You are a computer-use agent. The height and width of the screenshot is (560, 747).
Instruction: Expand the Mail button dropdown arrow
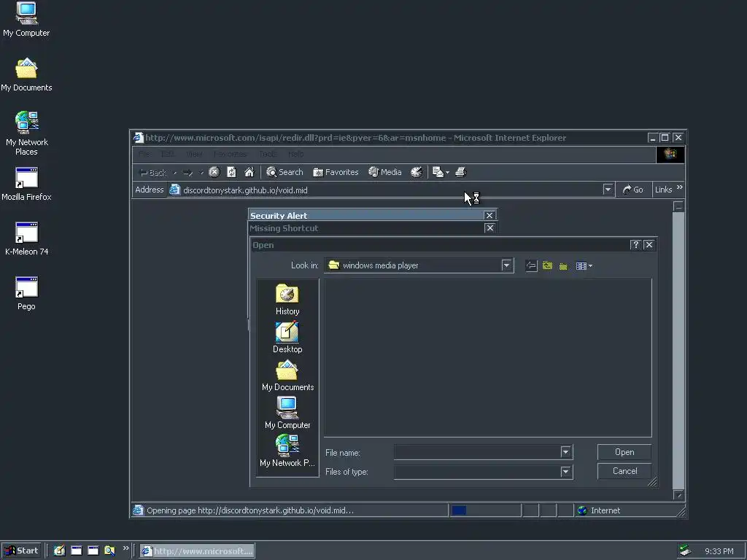(x=447, y=172)
